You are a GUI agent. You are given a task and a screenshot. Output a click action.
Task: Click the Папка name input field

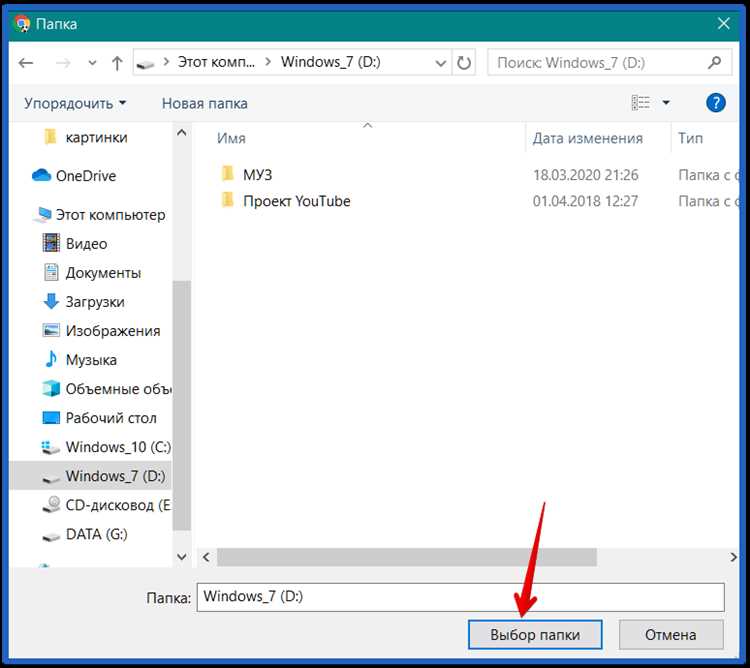(x=460, y=597)
